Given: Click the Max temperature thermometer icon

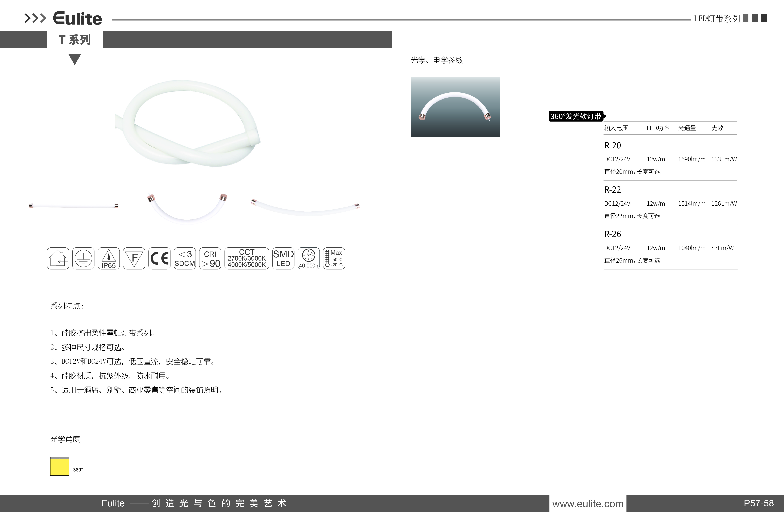Looking at the screenshot, I should [x=334, y=258].
